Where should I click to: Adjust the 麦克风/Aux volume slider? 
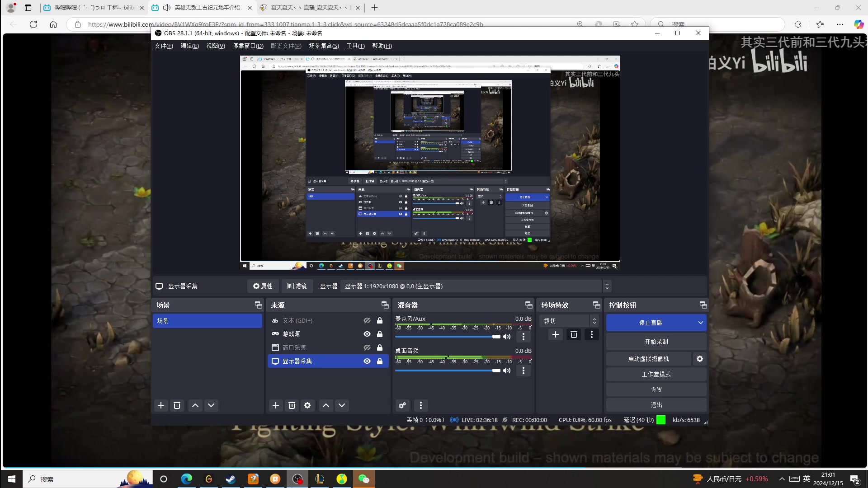click(448, 337)
